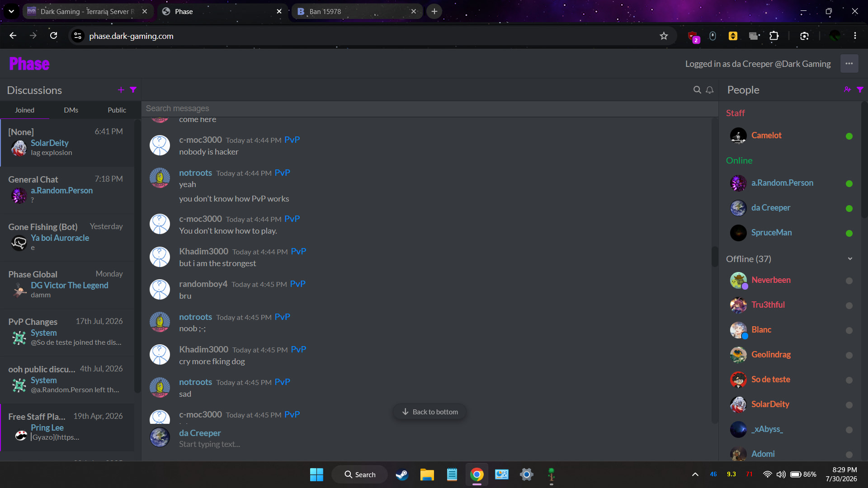The width and height of the screenshot is (868, 488).
Task: View site information icon in address bar
Action: 78,36
